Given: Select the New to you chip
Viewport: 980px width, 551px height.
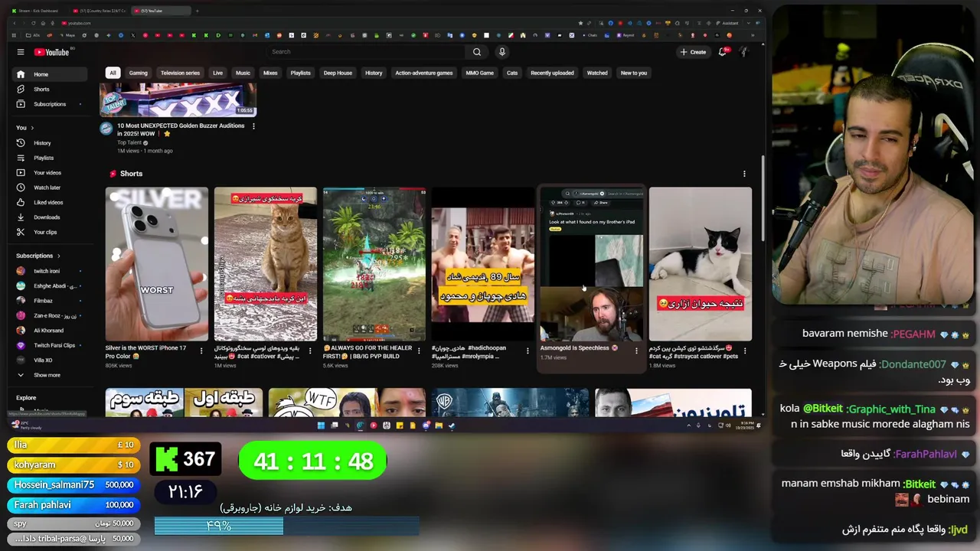Looking at the screenshot, I should [x=634, y=73].
